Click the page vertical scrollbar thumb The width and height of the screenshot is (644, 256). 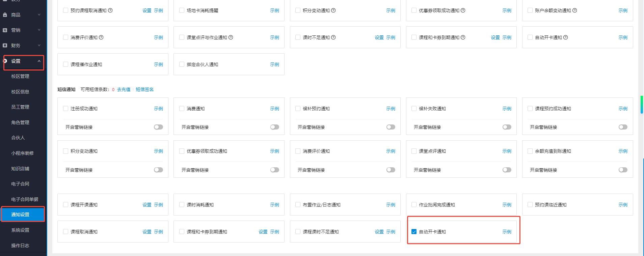[x=642, y=105]
